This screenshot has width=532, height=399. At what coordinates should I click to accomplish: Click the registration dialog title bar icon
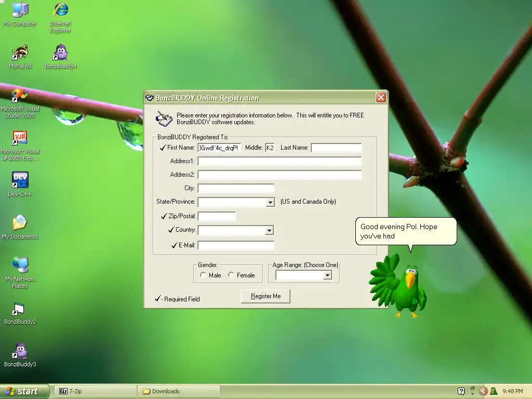pos(150,98)
